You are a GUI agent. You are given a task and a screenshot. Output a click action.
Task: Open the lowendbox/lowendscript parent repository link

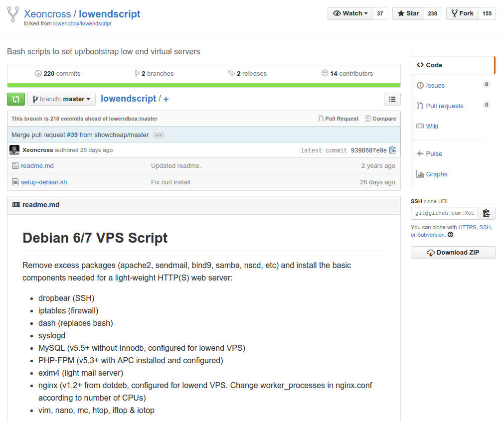(x=82, y=23)
